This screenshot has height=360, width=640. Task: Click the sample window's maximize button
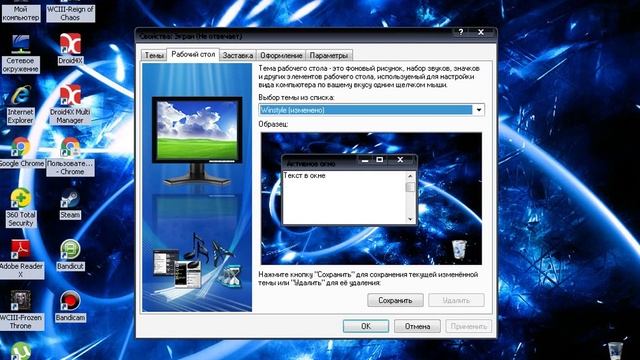click(380, 160)
